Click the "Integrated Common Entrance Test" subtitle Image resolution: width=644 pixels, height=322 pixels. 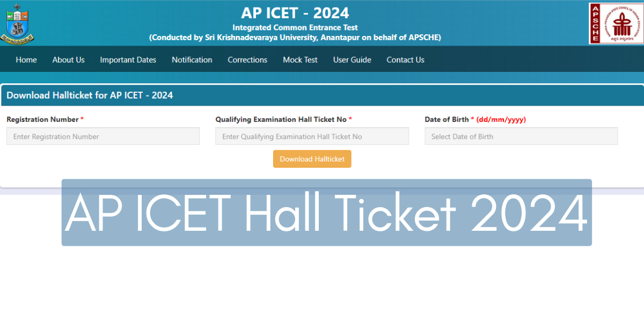(295, 27)
